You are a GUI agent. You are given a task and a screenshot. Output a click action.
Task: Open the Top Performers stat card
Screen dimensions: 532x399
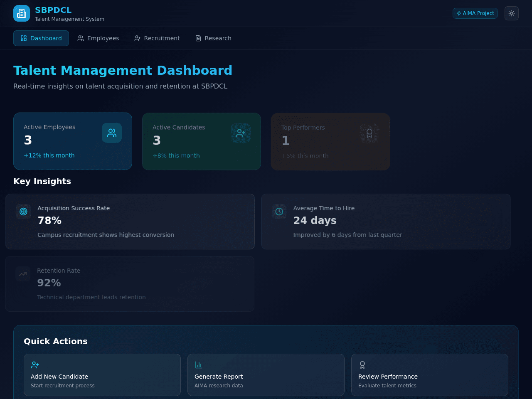coord(330,142)
